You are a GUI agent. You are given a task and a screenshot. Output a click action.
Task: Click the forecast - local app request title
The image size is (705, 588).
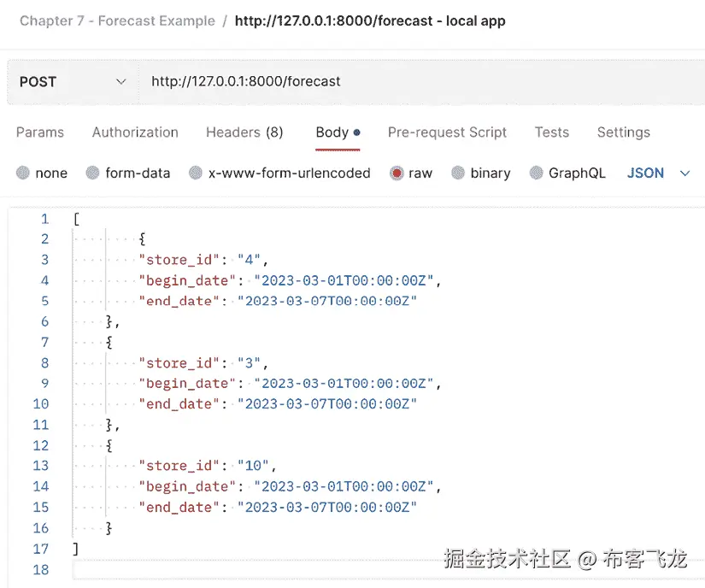coord(370,21)
